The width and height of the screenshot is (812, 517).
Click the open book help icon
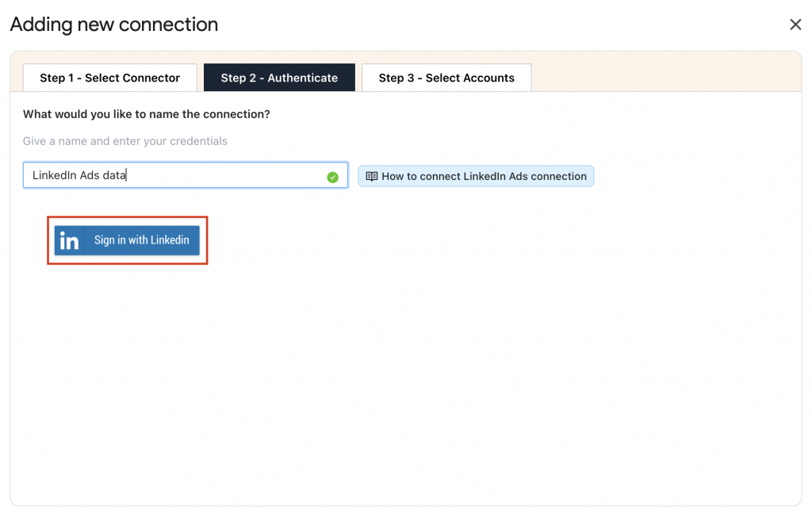click(371, 176)
